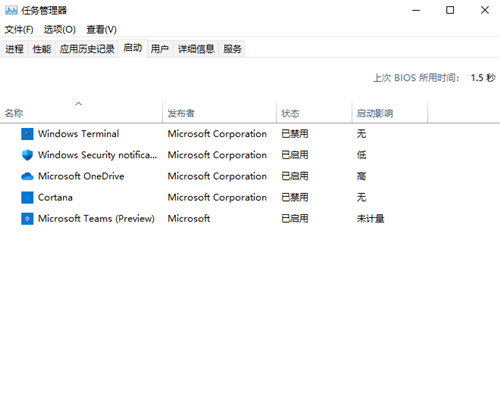Click the 未计量 startup impact value

pos(370,219)
